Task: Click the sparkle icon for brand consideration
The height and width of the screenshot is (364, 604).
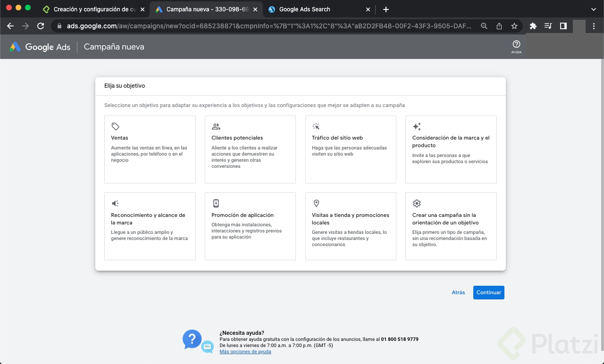Action: (x=417, y=126)
